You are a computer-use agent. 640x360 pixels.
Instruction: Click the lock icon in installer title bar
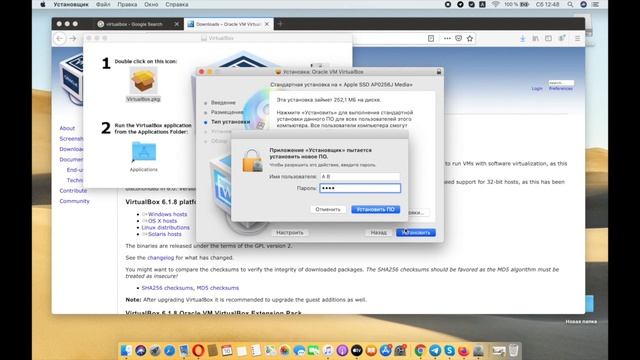(439, 72)
